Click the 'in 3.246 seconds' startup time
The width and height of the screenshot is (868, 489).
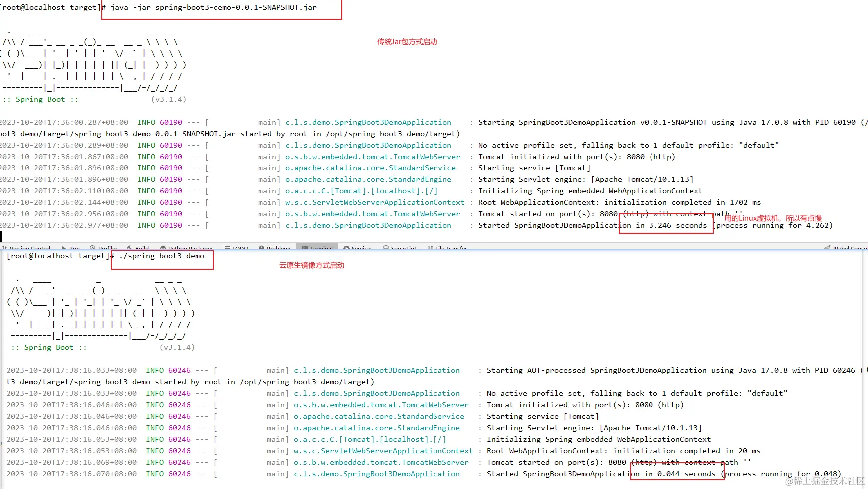[x=671, y=225]
